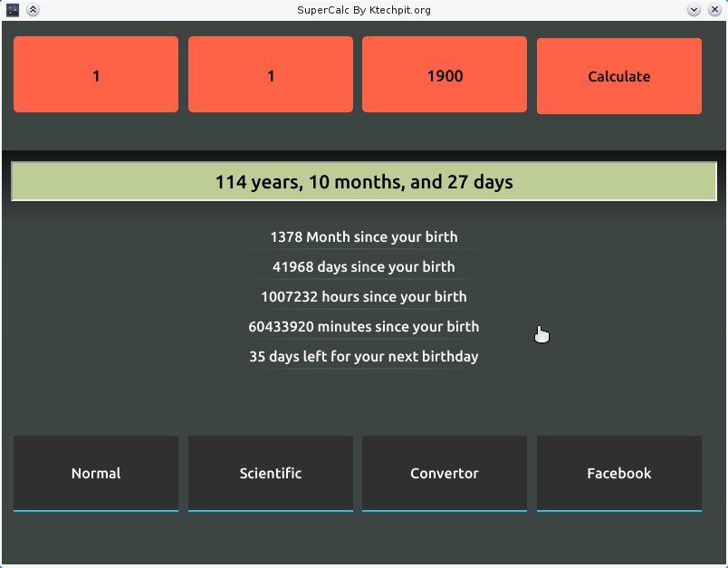Switch to the Normal calculator tab
Viewport: 728px width, 568px height.
click(x=96, y=473)
